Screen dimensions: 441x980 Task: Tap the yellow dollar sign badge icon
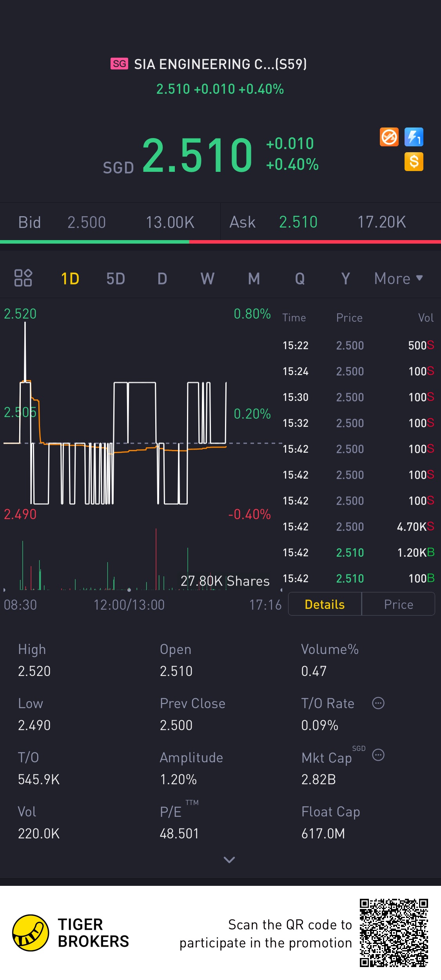pyautogui.click(x=414, y=162)
